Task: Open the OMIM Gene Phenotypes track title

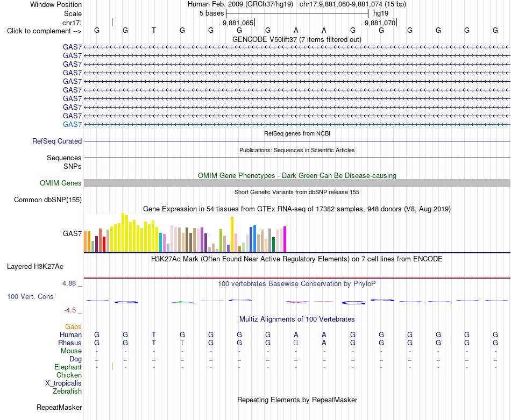Action: tap(297, 175)
